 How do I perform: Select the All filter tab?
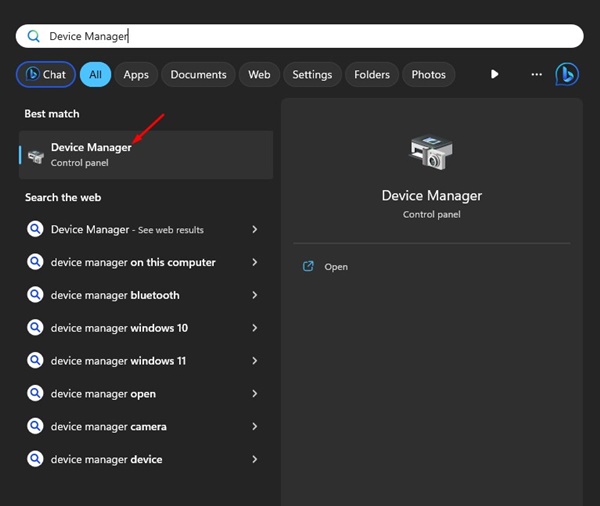click(95, 74)
